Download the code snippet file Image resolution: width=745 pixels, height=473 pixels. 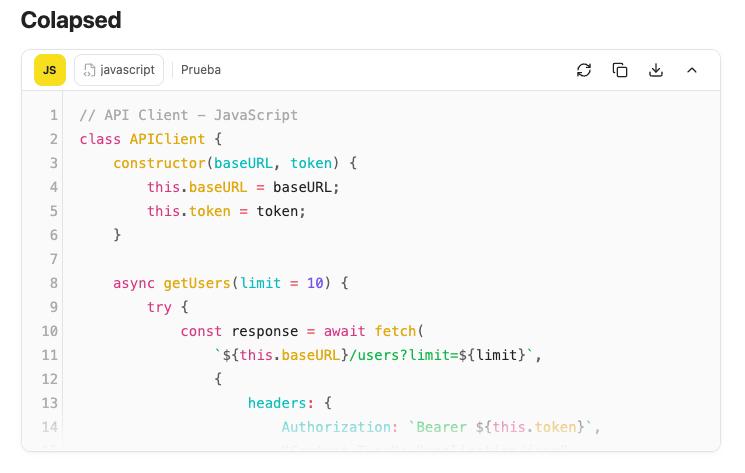656,70
